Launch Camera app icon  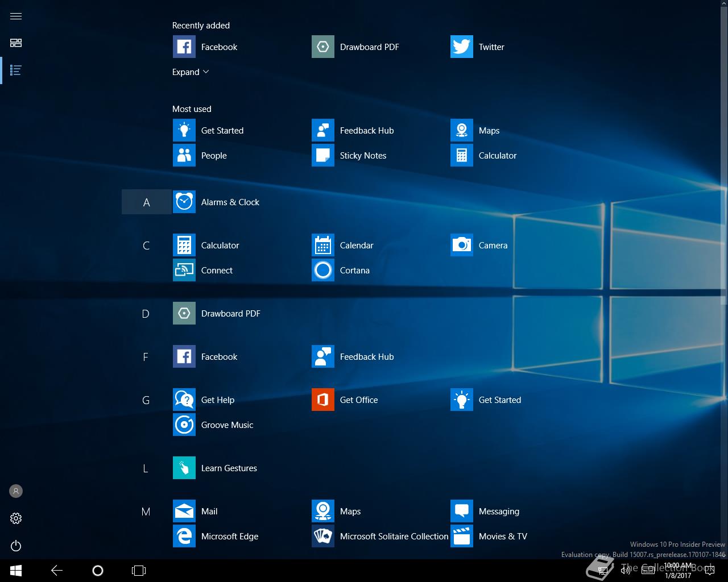[462, 245]
